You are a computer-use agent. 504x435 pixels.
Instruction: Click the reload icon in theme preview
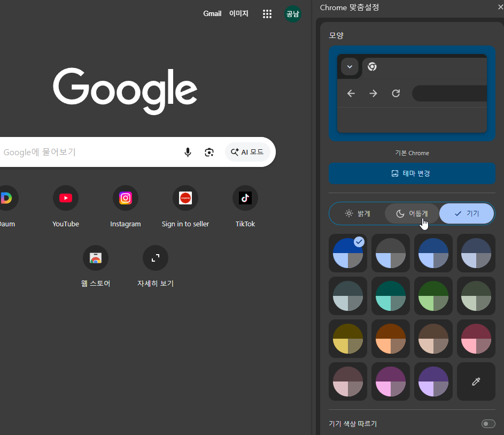click(x=396, y=93)
